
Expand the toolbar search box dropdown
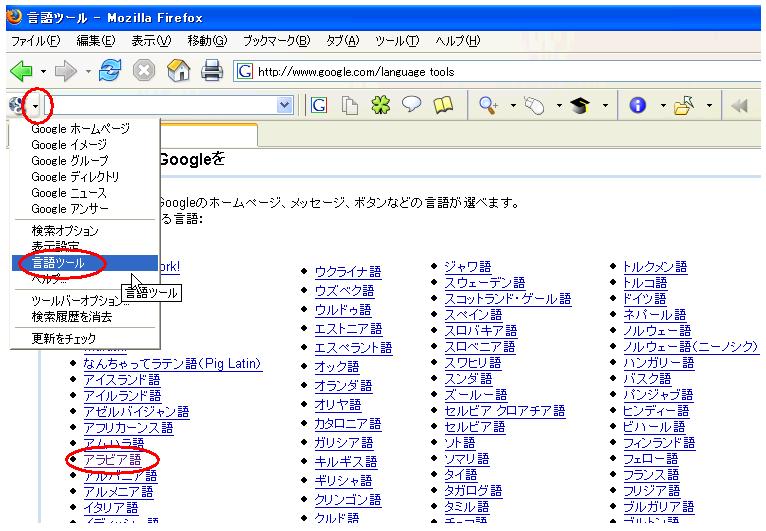284,105
